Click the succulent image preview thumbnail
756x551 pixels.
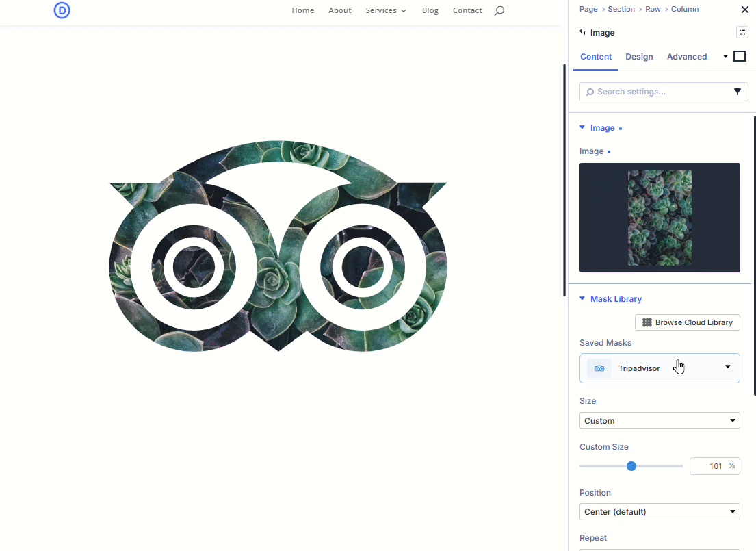pos(660,218)
